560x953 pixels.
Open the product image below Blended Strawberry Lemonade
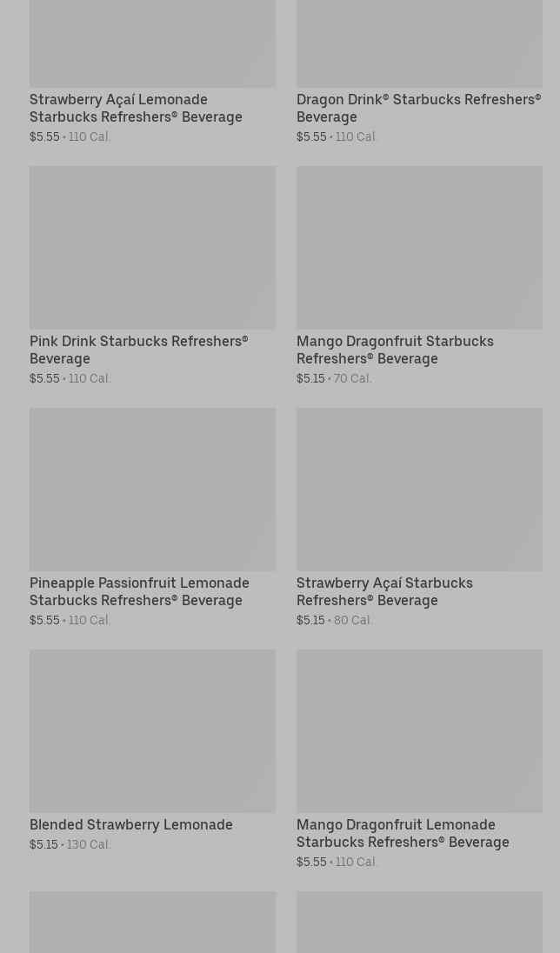(x=152, y=922)
